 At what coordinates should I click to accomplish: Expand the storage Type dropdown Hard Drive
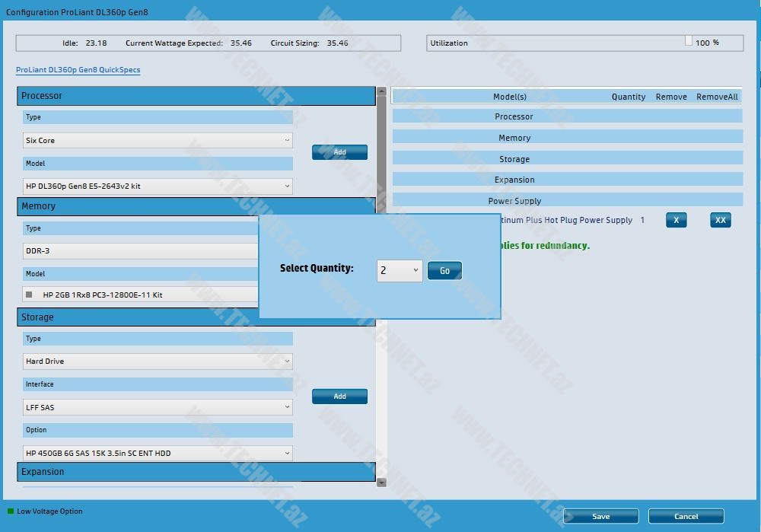tap(158, 362)
